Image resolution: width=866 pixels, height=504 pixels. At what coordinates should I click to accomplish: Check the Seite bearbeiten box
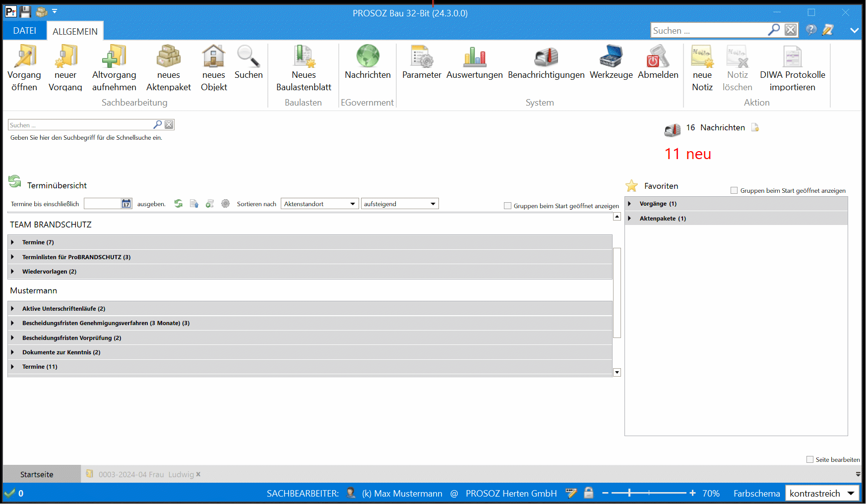810,459
